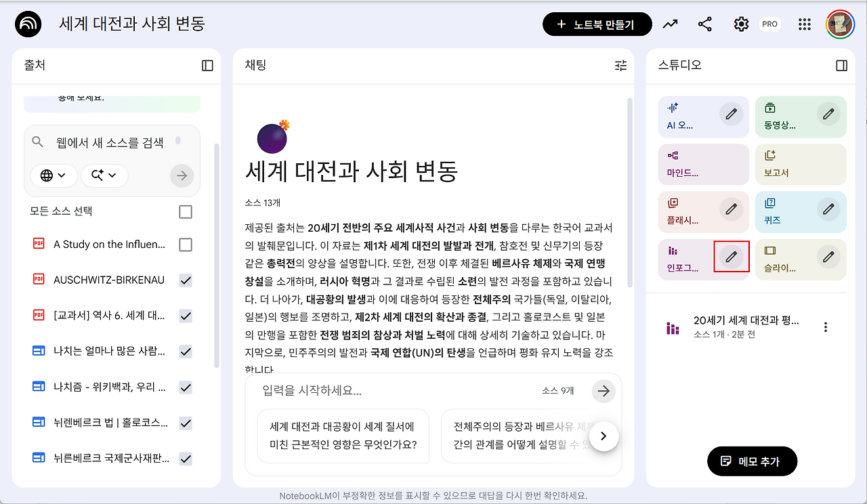Click the 노트북 만들기 button
The width and height of the screenshot is (867, 504).
tap(597, 24)
